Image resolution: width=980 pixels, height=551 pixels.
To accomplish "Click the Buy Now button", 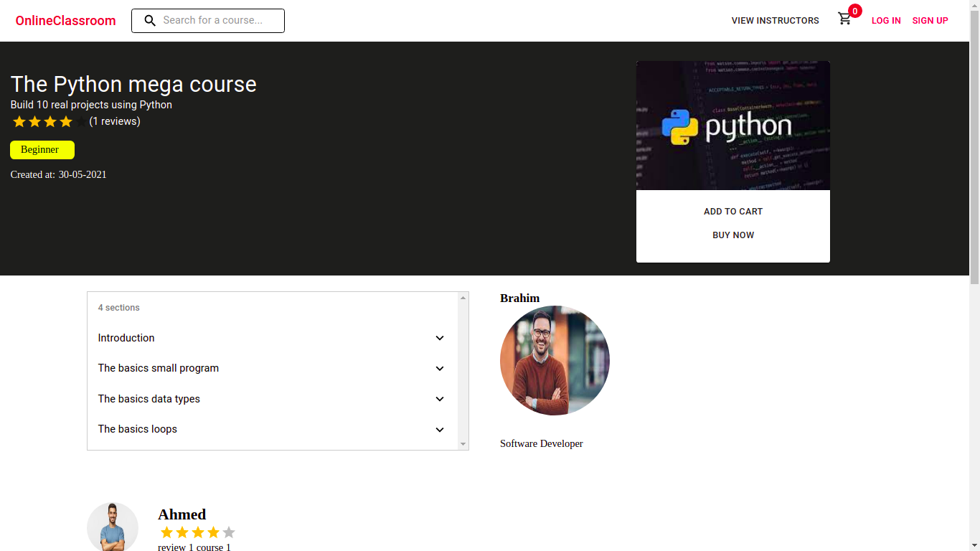I will coord(733,235).
